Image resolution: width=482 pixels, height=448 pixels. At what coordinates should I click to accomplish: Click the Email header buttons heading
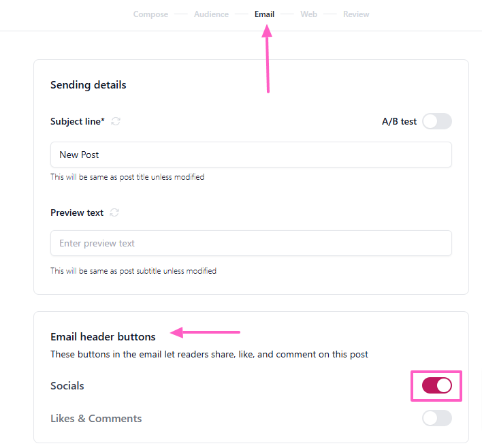pyautogui.click(x=103, y=336)
